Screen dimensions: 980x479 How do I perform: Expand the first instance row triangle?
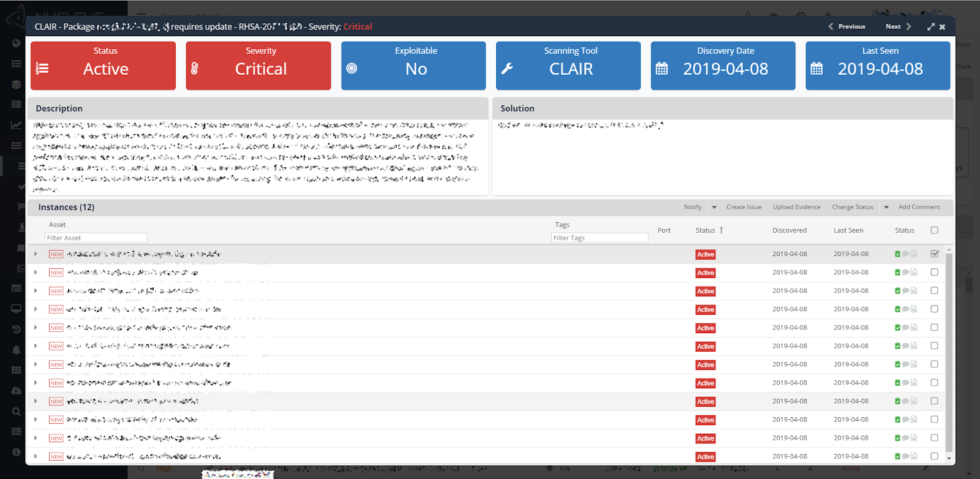36,254
